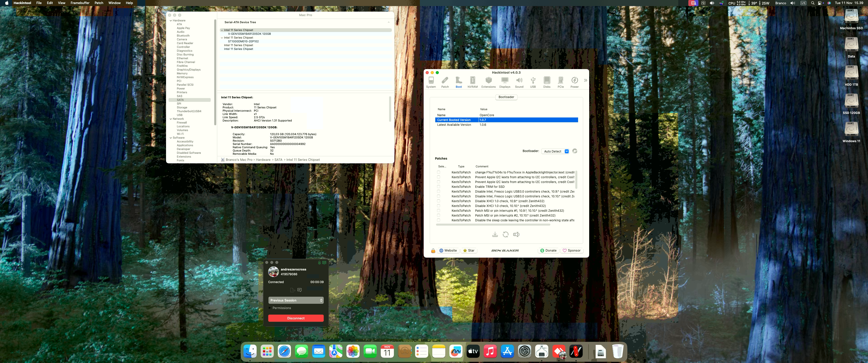This screenshot has width=868, height=363.
Task: Tick the Enable TRIM for SSD patch checkbox
Action: (438, 187)
